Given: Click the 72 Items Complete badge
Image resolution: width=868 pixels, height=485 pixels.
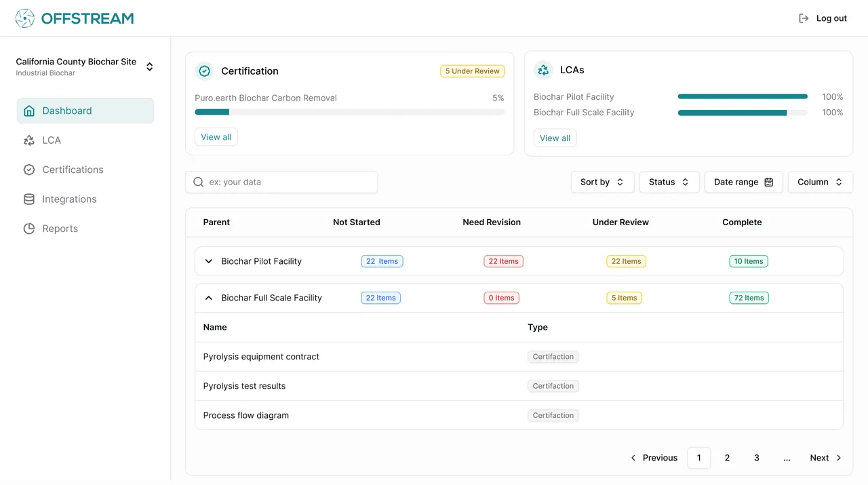Looking at the screenshot, I should (749, 298).
